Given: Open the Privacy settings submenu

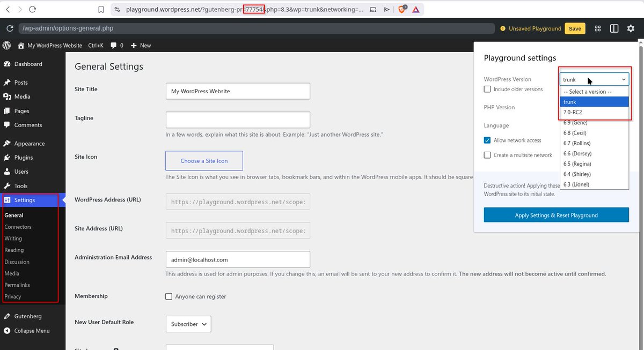Looking at the screenshot, I should click(x=13, y=296).
